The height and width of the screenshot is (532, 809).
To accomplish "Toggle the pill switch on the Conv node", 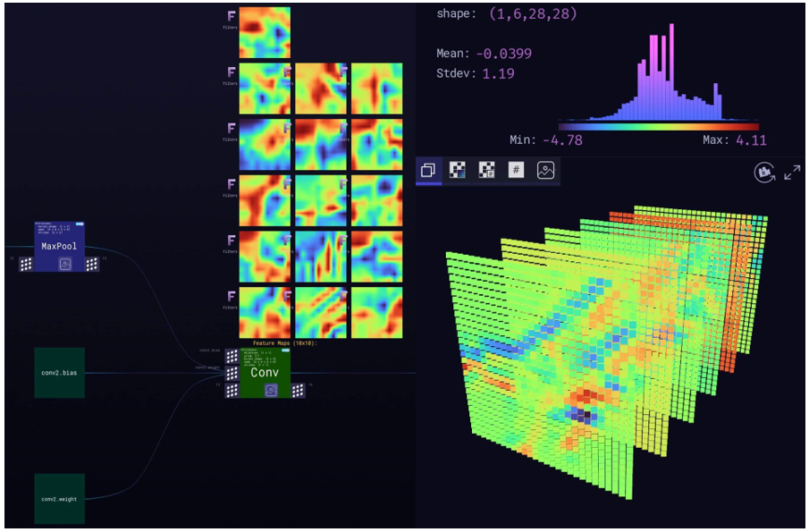I will click(285, 350).
